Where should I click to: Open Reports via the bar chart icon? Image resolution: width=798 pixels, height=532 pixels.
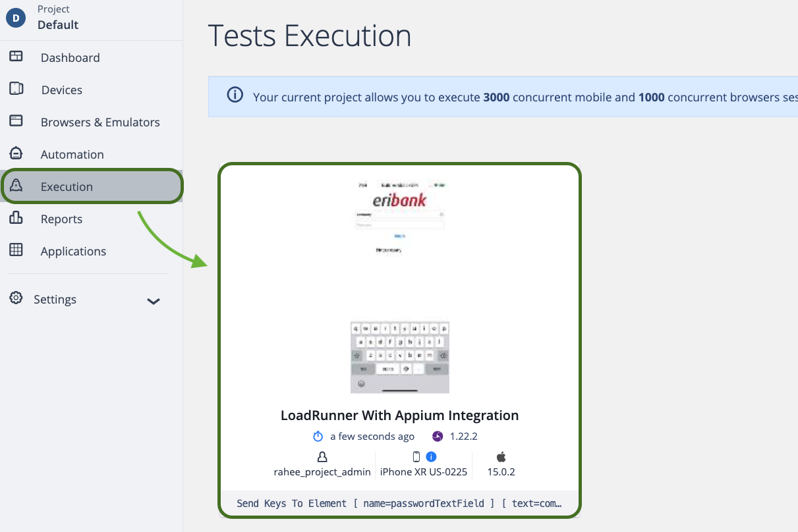click(x=16, y=219)
